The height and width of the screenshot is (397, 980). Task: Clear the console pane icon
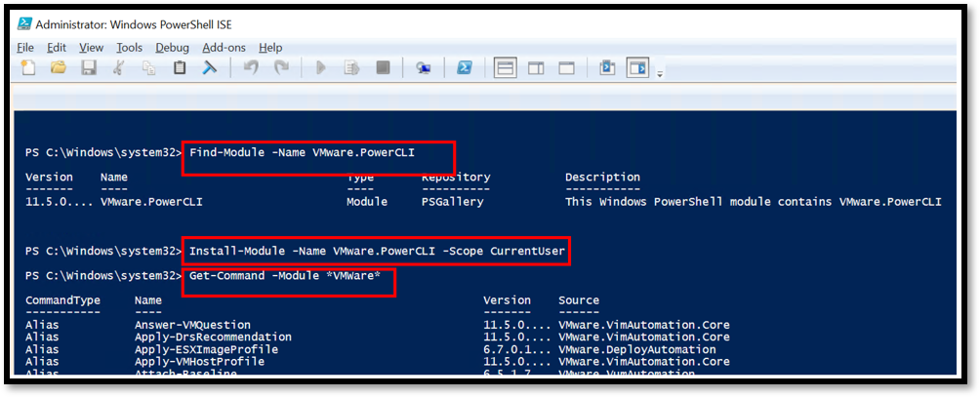(x=210, y=67)
